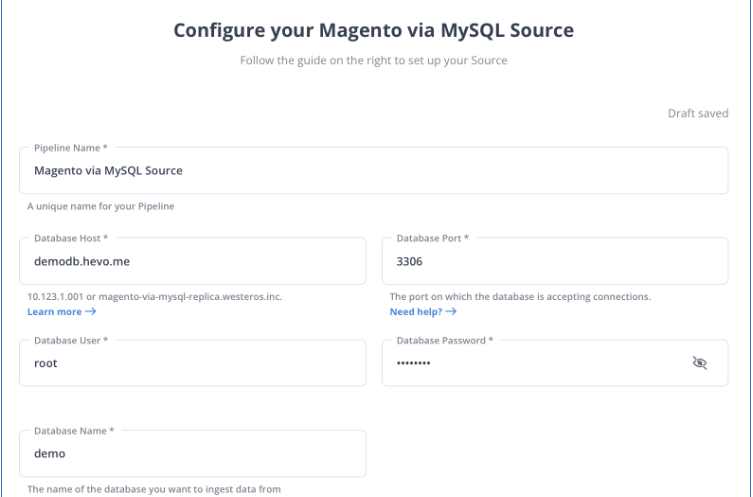Image resolution: width=753 pixels, height=497 pixels.
Task: Click the arrow icon beside Need help?
Action: pos(451,311)
